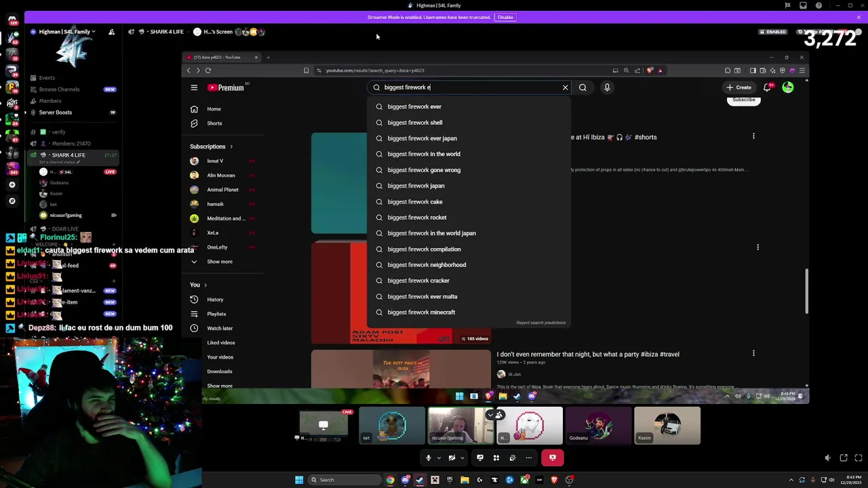Viewport: 868px width, 488px height.
Task: Disable Streamer Mode via Disable button
Action: click(x=505, y=17)
